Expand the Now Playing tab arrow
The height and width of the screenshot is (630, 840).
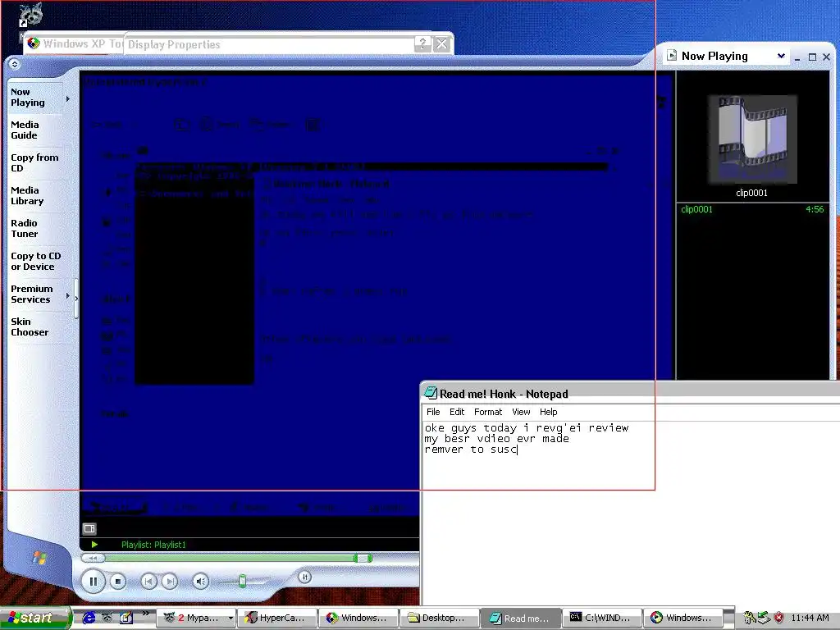coord(67,98)
